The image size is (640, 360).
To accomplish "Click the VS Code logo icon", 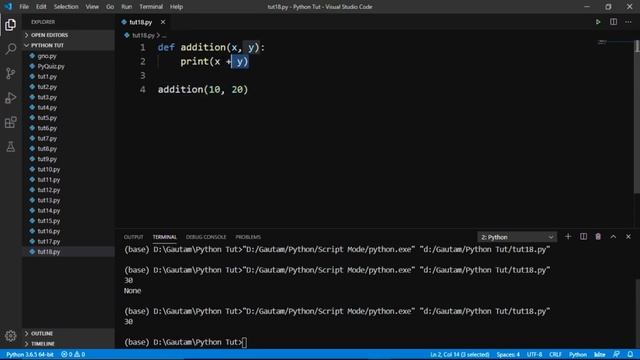I will pyautogui.click(x=8, y=7).
